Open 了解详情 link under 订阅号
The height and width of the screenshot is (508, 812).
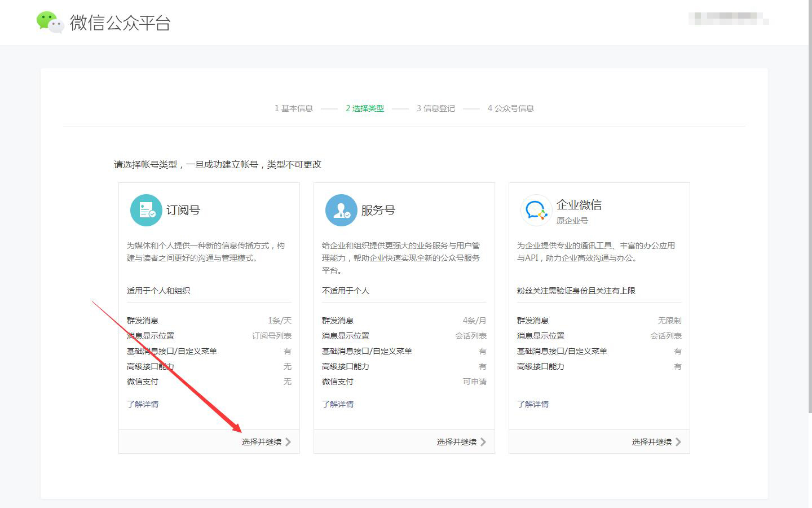[x=143, y=404]
